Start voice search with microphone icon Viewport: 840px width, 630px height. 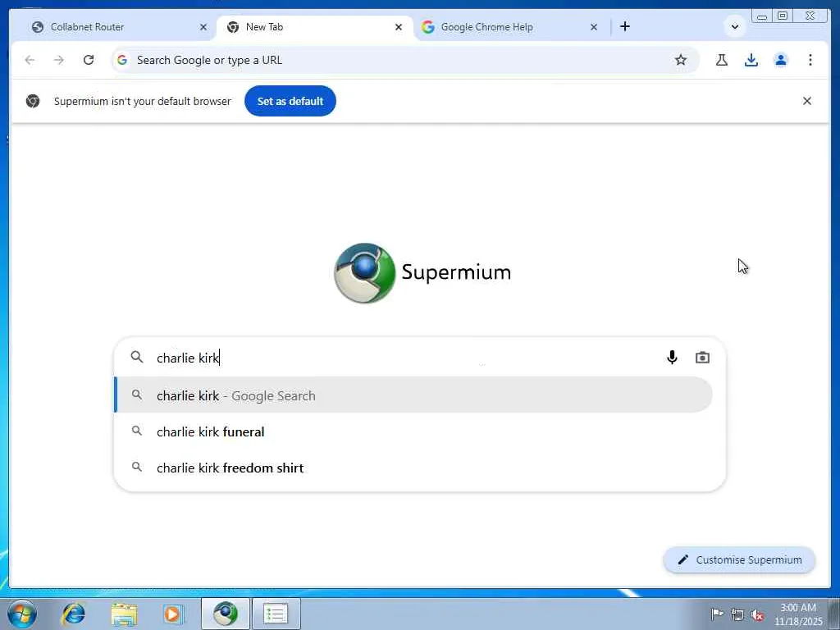point(672,358)
